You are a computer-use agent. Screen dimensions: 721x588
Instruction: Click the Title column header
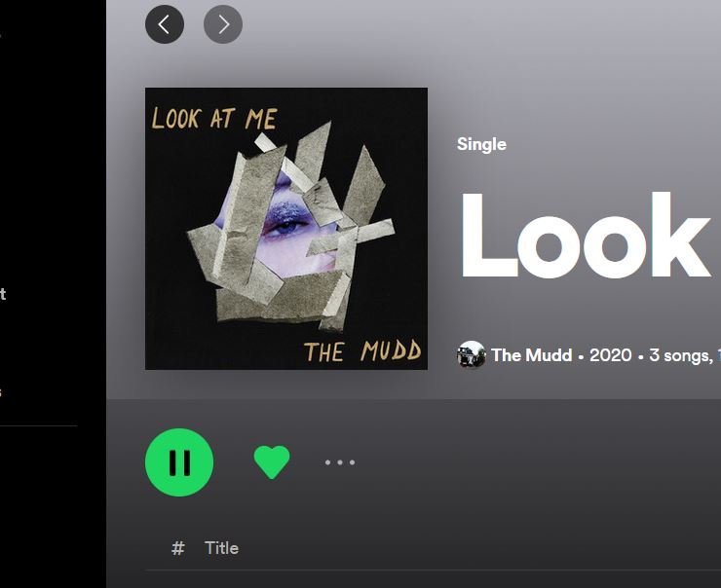click(221, 548)
